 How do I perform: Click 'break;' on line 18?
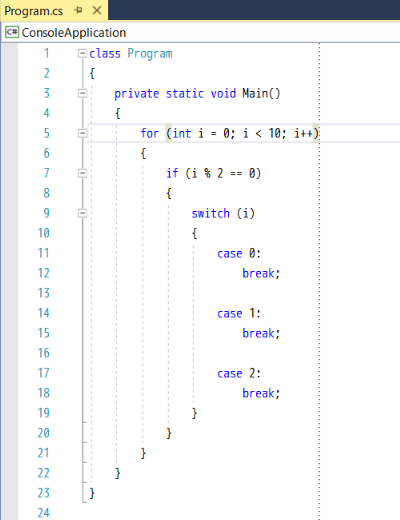point(261,393)
